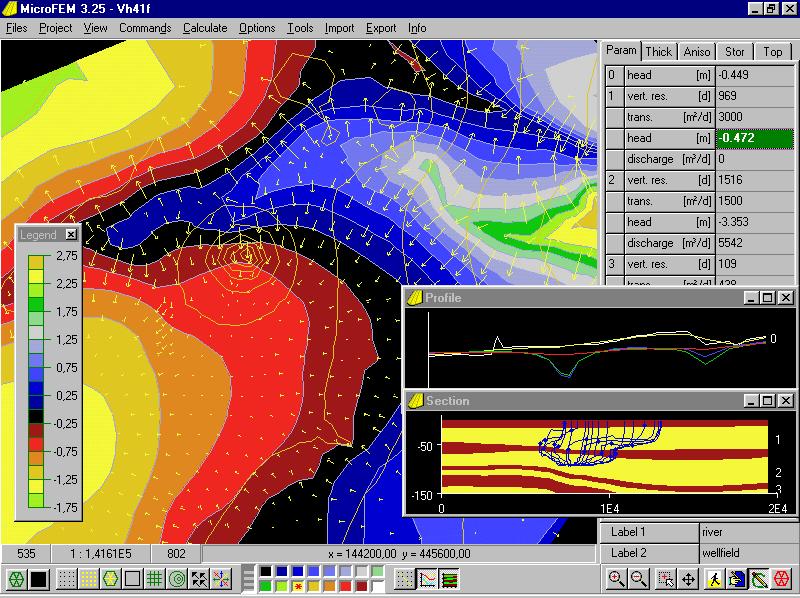Switch to the Top tab
Viewport: 800px width, 598px height.
click(772, 52)
